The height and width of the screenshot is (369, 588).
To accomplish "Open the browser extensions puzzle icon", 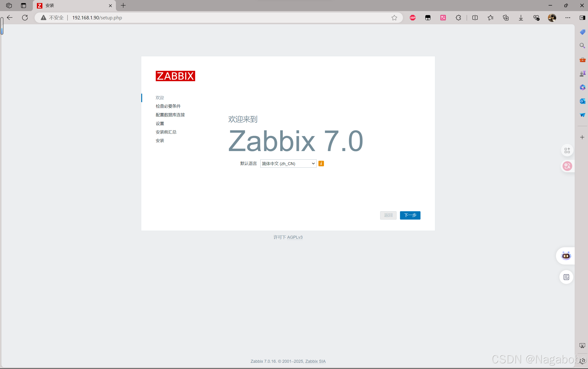I will pos(458,18).
